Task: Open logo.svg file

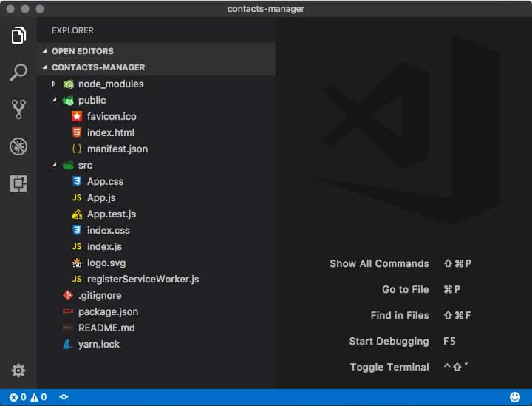Action: (106, 263)
